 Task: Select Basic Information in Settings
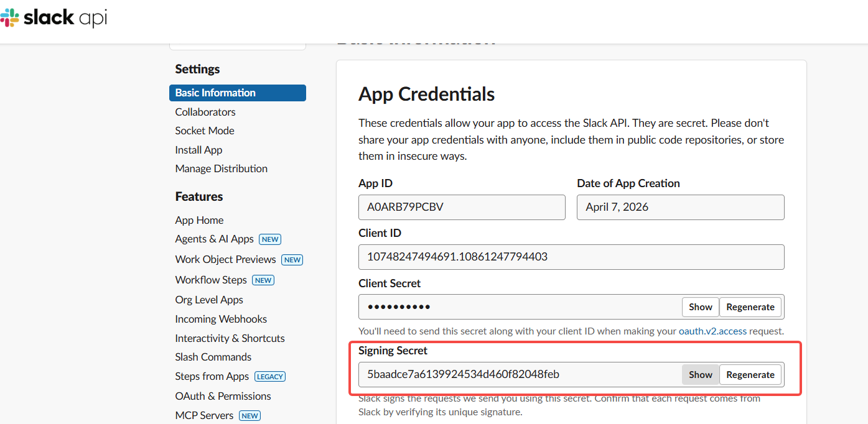[238, 93]
